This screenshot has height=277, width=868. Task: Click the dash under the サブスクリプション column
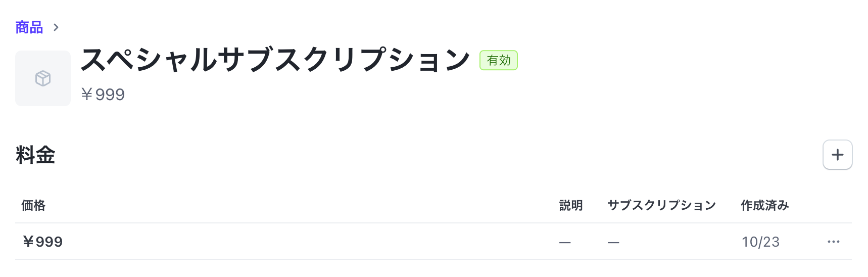click(x=613, y=243)
